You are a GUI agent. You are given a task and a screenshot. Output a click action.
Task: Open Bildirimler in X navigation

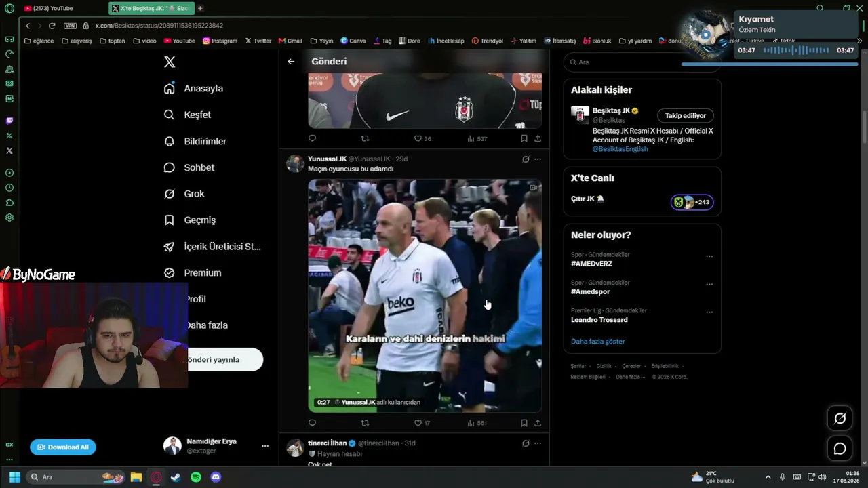coord(195,142)
